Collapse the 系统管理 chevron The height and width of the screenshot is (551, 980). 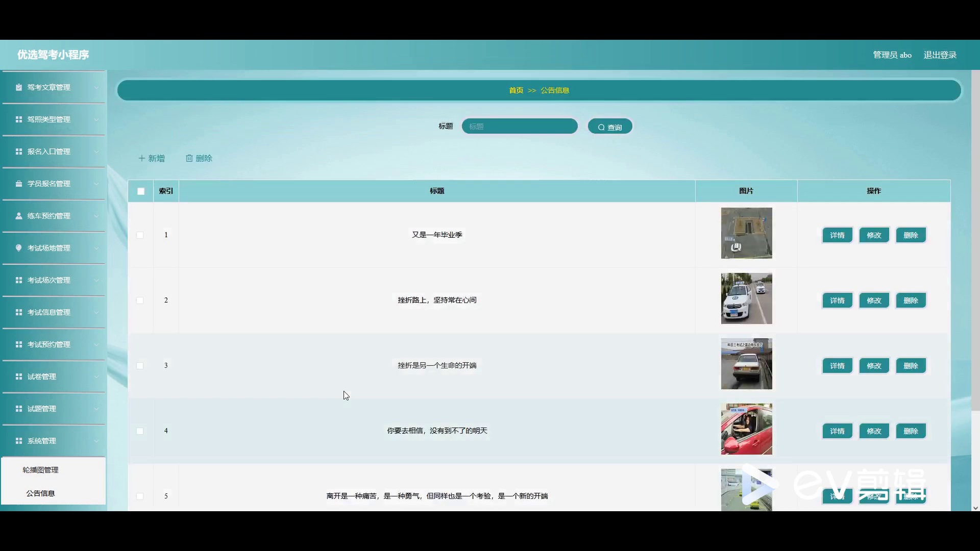point(96,441)
